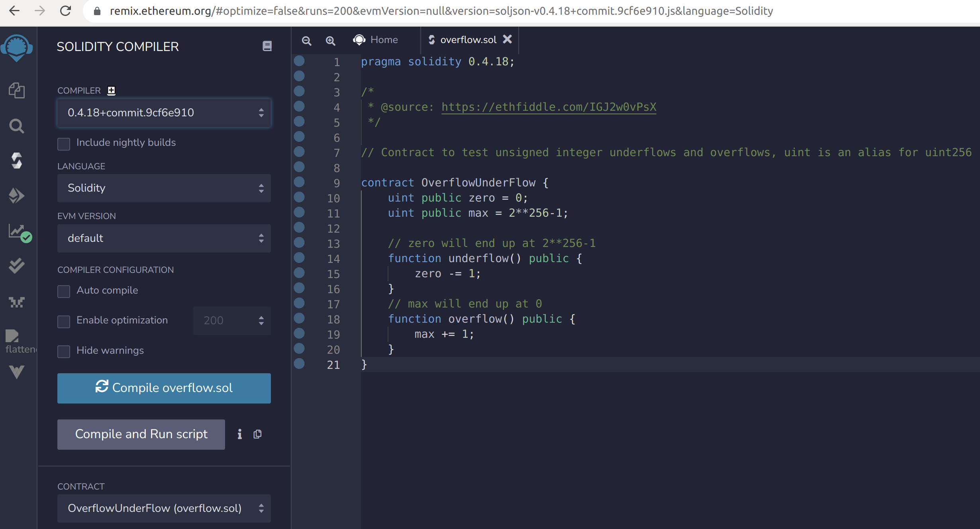Close the overflow.sol tab
This screenshot has width=980, height=529.
click(x=507, y=39)
